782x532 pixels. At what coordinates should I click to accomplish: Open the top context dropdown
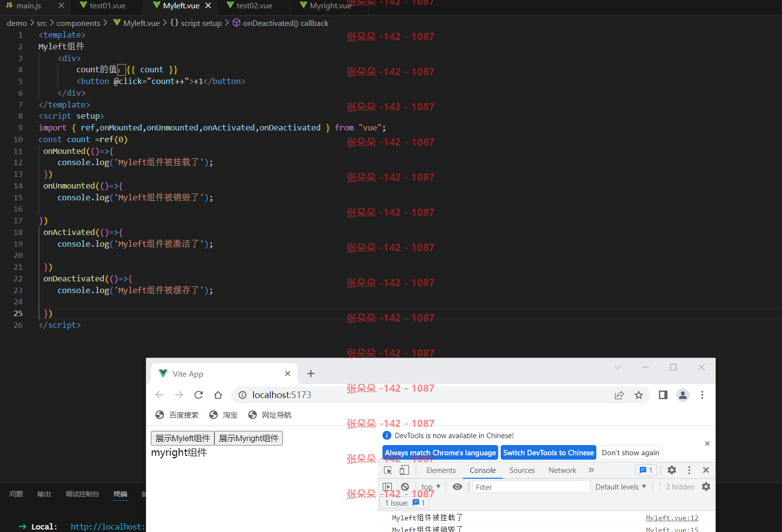431,487
